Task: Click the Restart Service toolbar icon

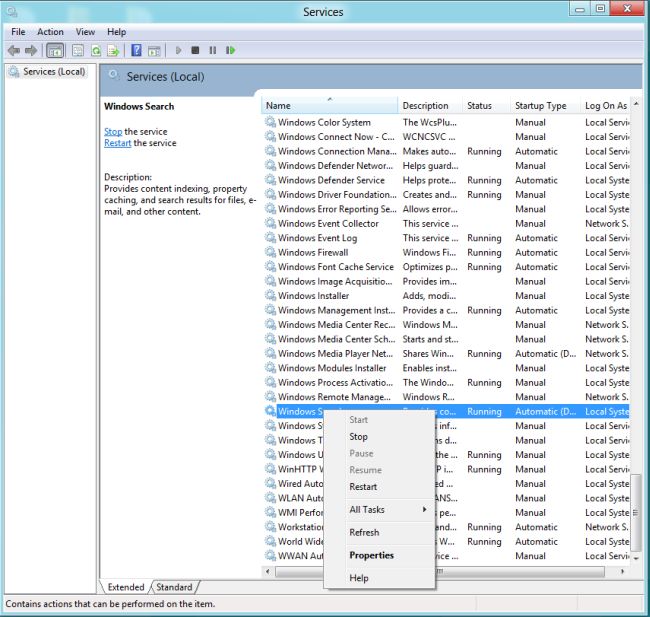Action: [x=230, y=50]
